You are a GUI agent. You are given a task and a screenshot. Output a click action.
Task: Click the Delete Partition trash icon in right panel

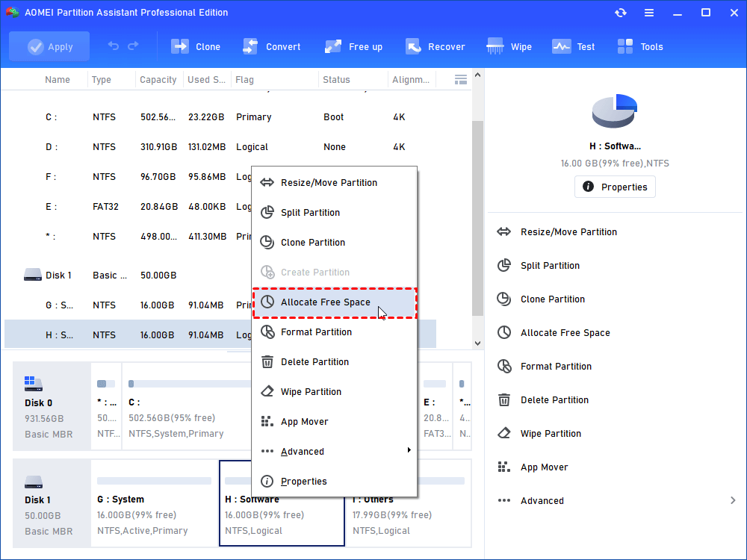pos(504,400)
